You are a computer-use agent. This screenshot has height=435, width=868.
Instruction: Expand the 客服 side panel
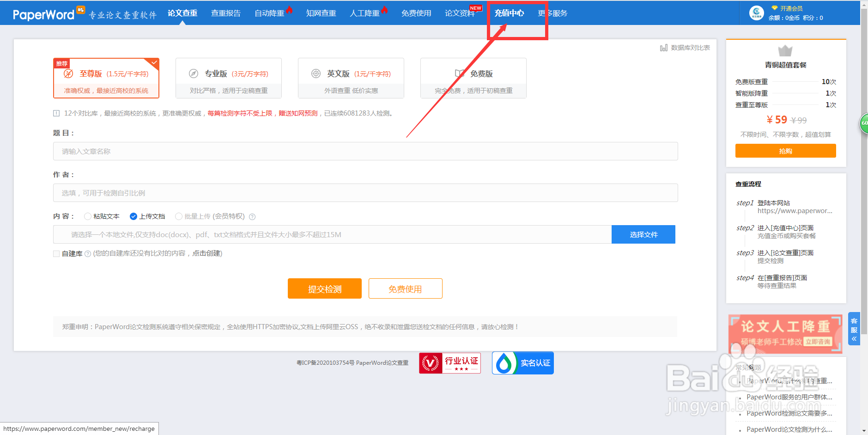[854, 329]
